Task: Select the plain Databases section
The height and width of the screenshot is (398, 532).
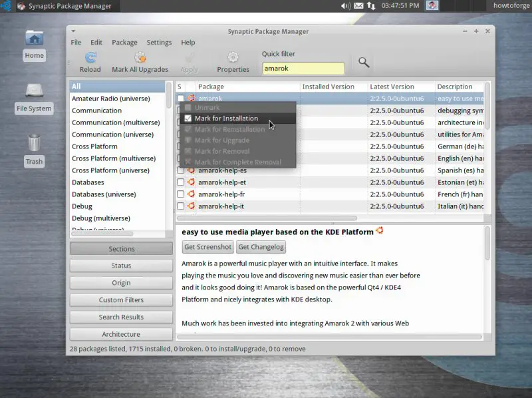Action: 118,182
